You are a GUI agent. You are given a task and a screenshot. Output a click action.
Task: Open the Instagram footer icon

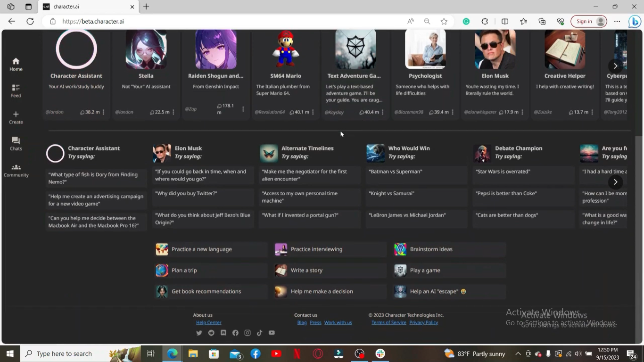point(248,333)
